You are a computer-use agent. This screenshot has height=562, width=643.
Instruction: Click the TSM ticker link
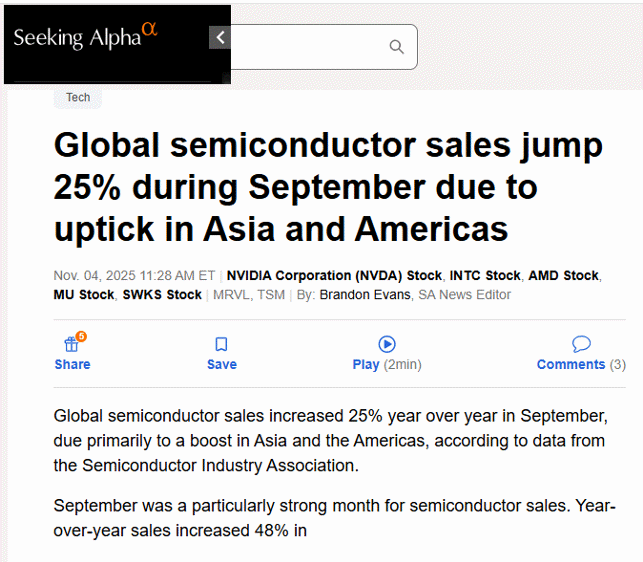click(270, 295)
